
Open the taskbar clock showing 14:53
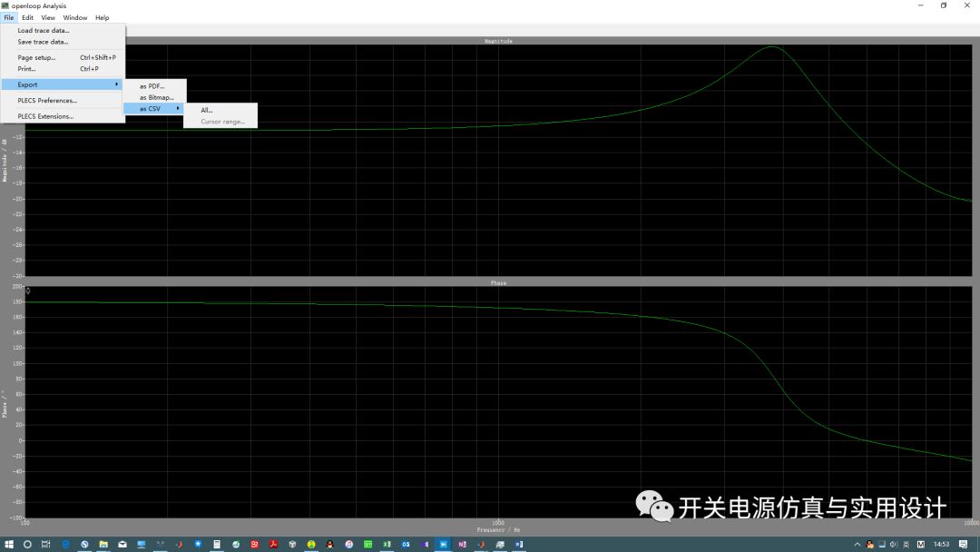[941, 545]
